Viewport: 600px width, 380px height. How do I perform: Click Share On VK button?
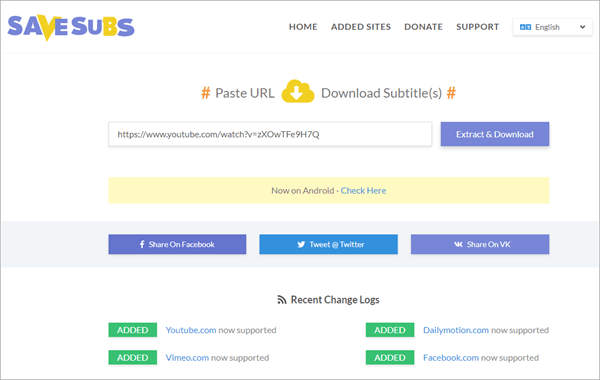pyautogui.click(x=480, y=244)
